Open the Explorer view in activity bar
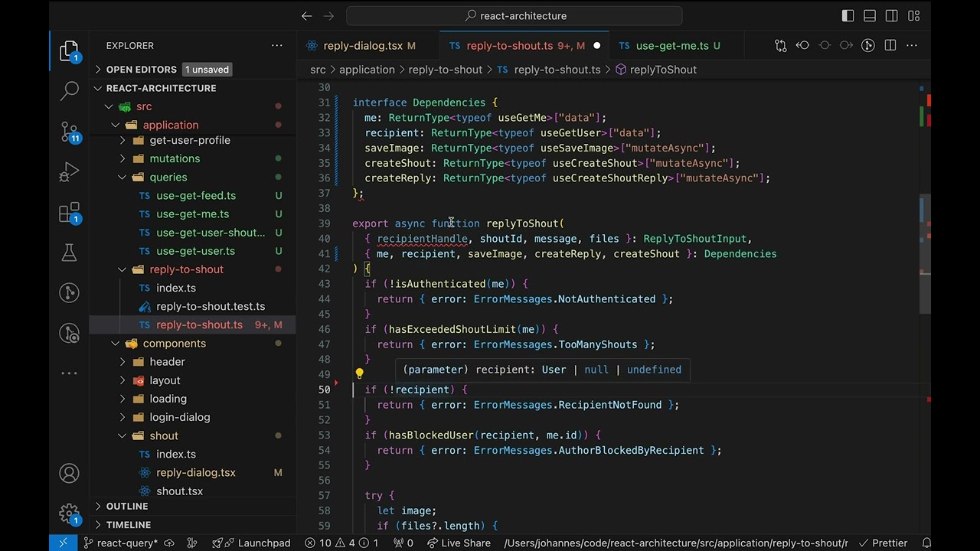Viewport: 980px width, 551px height. pos(69,51)
